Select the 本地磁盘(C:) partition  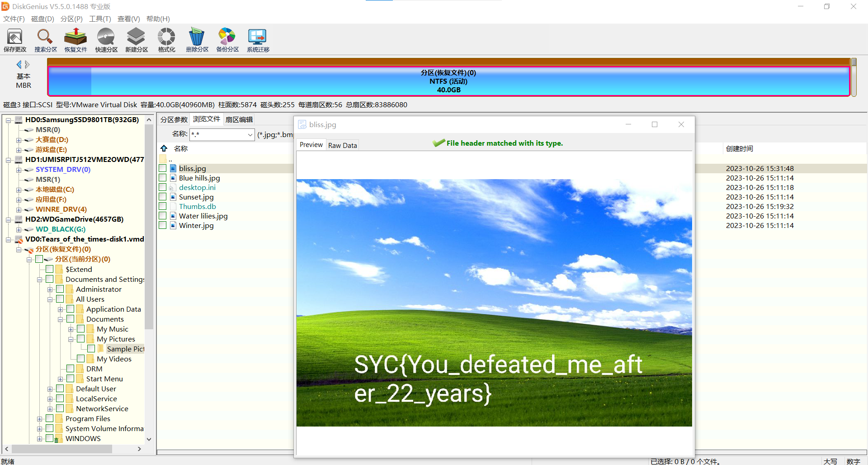55,190
